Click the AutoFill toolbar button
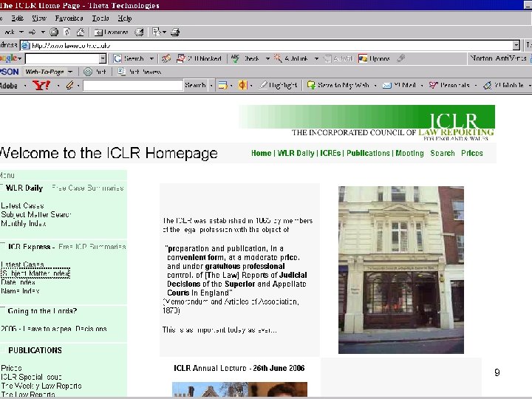Screen dimensions: 532x399 [338, 58]
